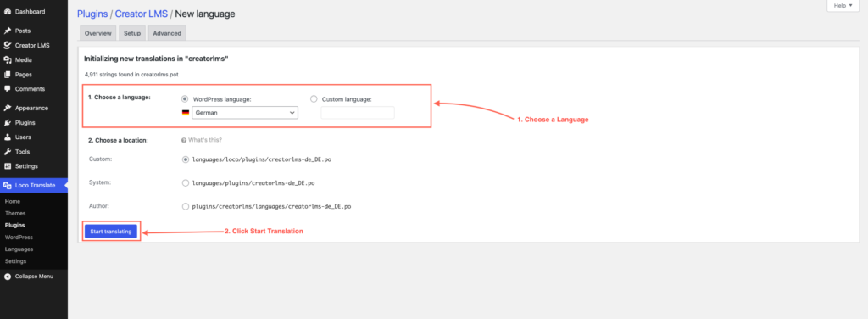Click the Custom language text field
This screenshot has width=868, height=319.
pos(358,113)
